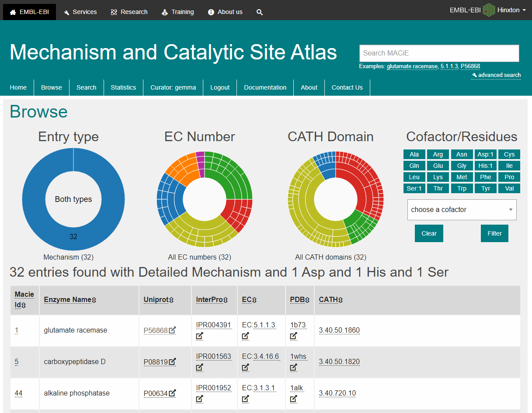Toggle the Ser:1 residue filter
This screenshot has height=413, width=532.
click(414, 188)
